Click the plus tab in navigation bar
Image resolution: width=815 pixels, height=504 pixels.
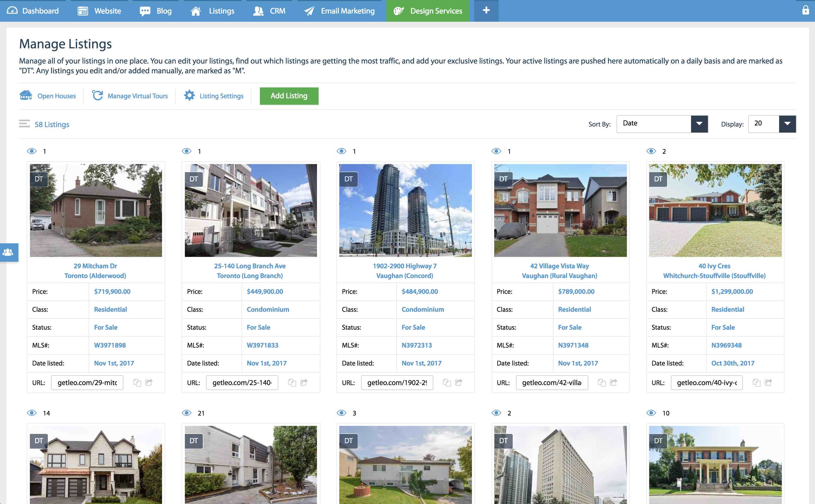(x=486, y=10)
